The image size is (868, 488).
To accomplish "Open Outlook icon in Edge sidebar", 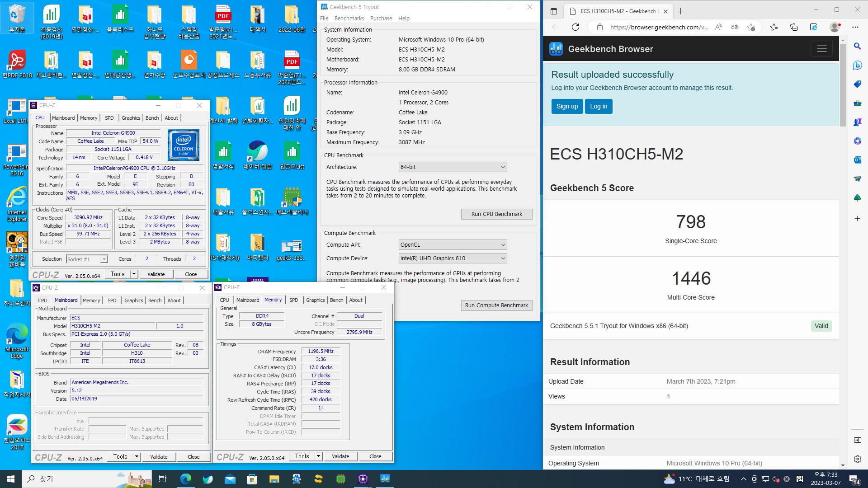I will tap(857, 160).
